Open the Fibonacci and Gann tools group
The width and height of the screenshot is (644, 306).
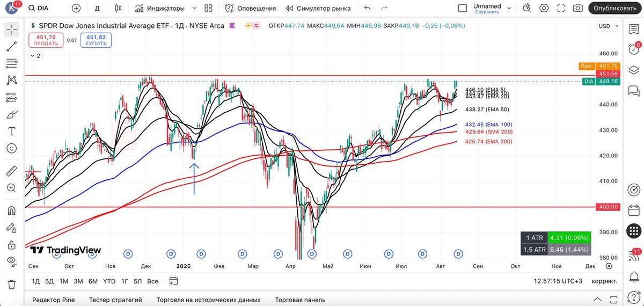[x=11, y=63]
